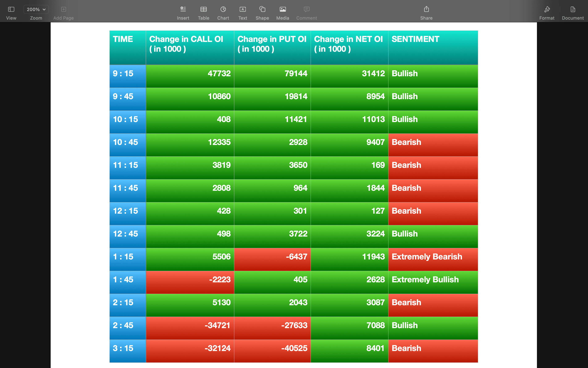Open the 200% zoom dropdown

click(36, 9)
